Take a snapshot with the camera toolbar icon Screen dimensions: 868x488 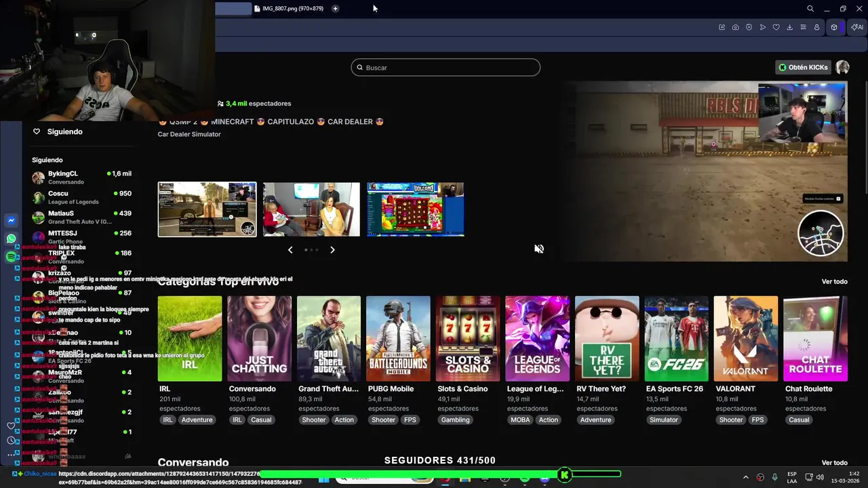pyautogui.click(x=736, y=27)
